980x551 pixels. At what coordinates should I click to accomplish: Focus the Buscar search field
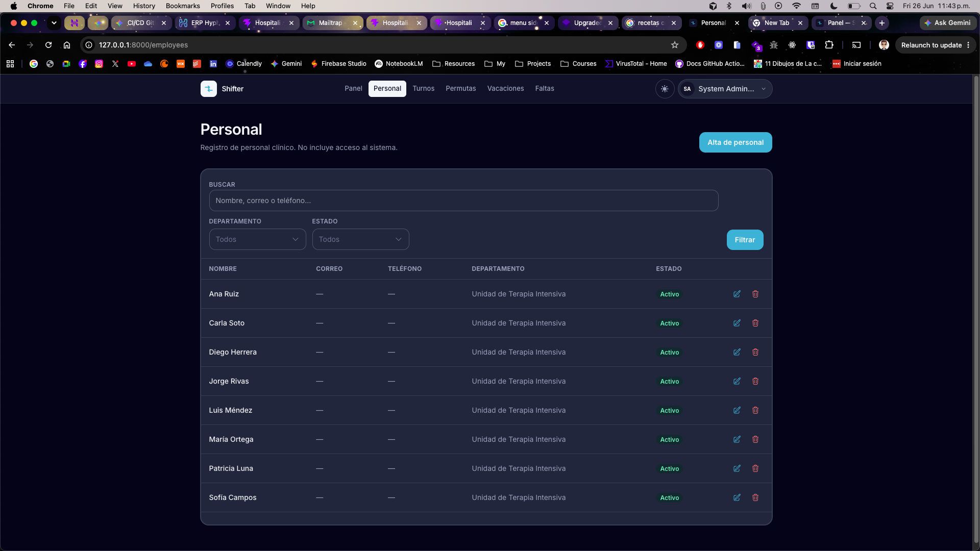point(463,201)
